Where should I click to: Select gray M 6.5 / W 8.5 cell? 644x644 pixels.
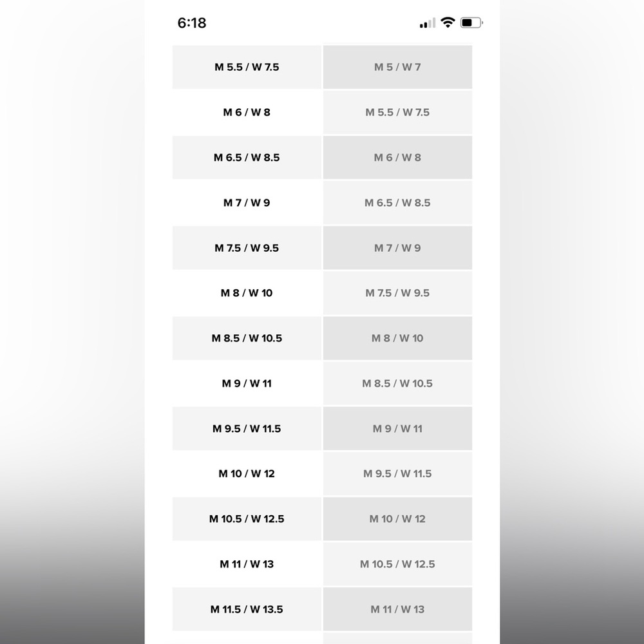[397, 203]
